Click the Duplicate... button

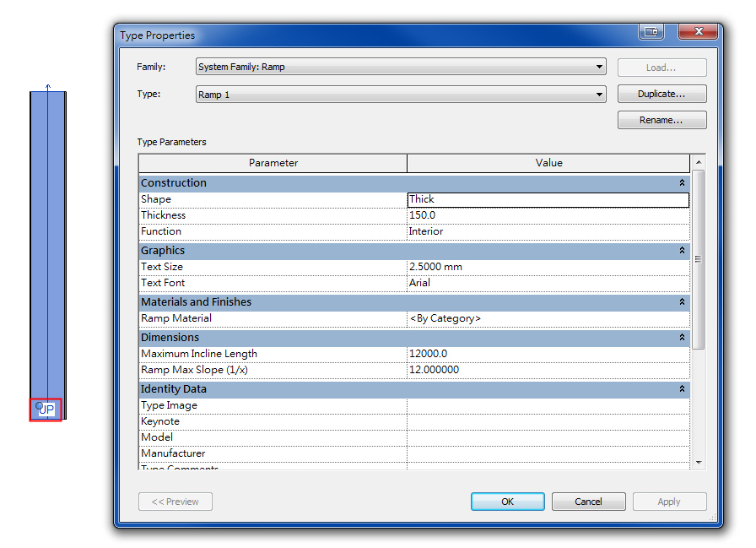tap(661, 94)
